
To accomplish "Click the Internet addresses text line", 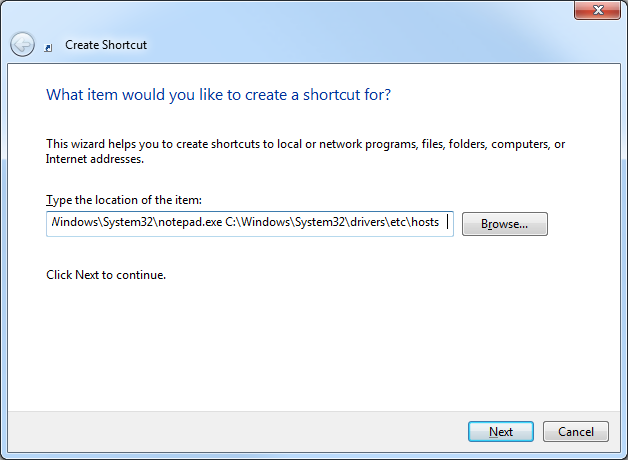I will pos(95,159).
